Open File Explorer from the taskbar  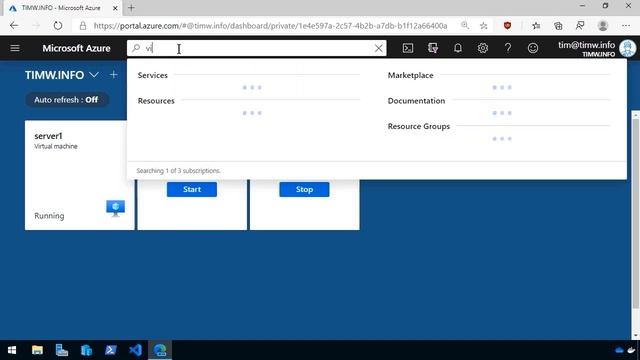click(37, 350)
